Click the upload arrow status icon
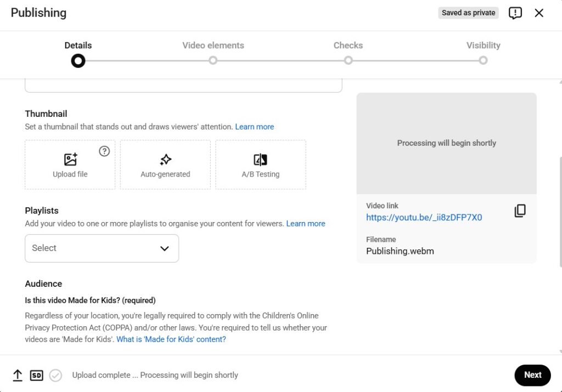562x392 pixels. (18, 375)
